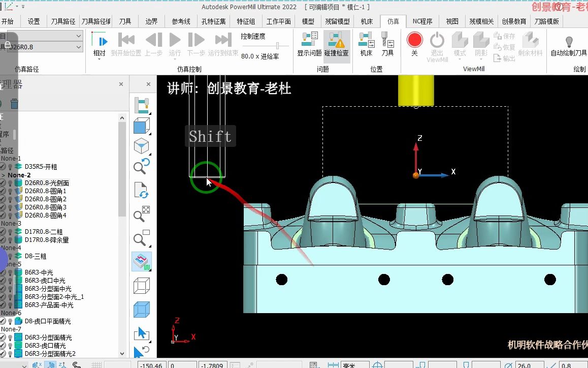Screen dimensions: 588x368
Task: Toggle lightbulb for D35R5-开粗 toolpath
Action: pyautogui.click(x=11, y=166)
